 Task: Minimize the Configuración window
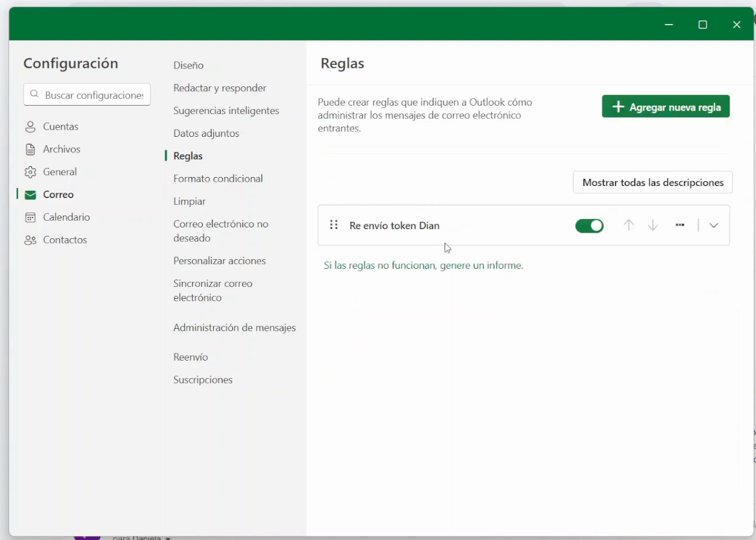click(x=669, y=25)
